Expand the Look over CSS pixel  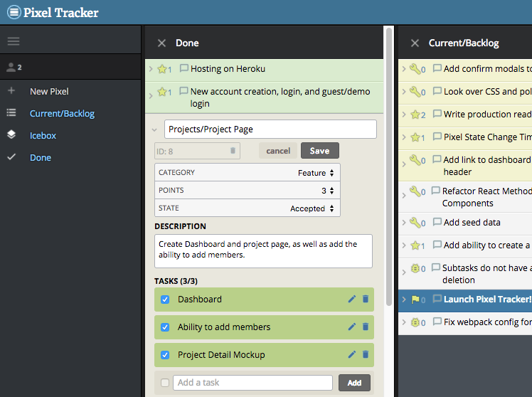[x=404, y=92]
